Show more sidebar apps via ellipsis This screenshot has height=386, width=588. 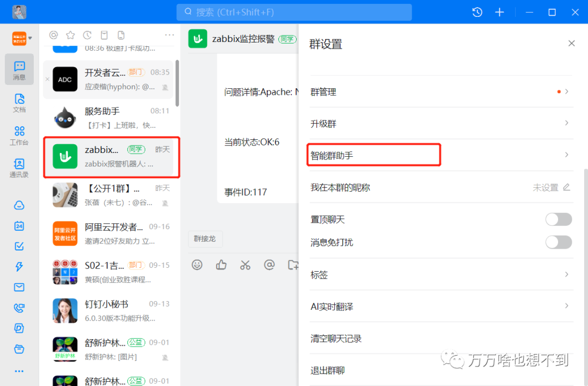click(19, 371)
